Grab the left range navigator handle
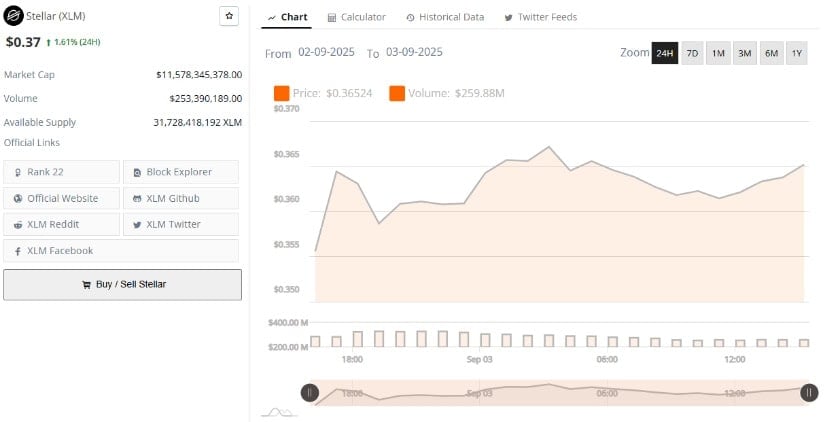Screen dimensions: 825x422 tap(310, 393)
